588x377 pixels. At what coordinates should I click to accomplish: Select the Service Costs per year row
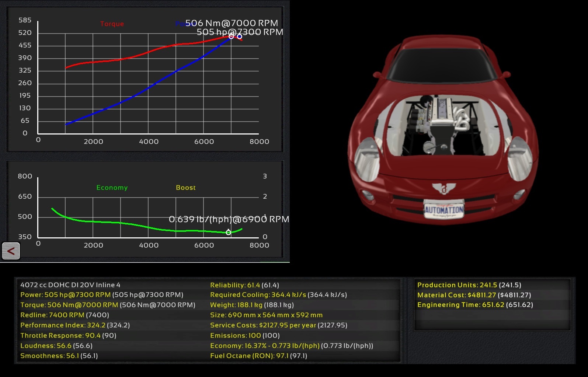[x=278, y=325]
